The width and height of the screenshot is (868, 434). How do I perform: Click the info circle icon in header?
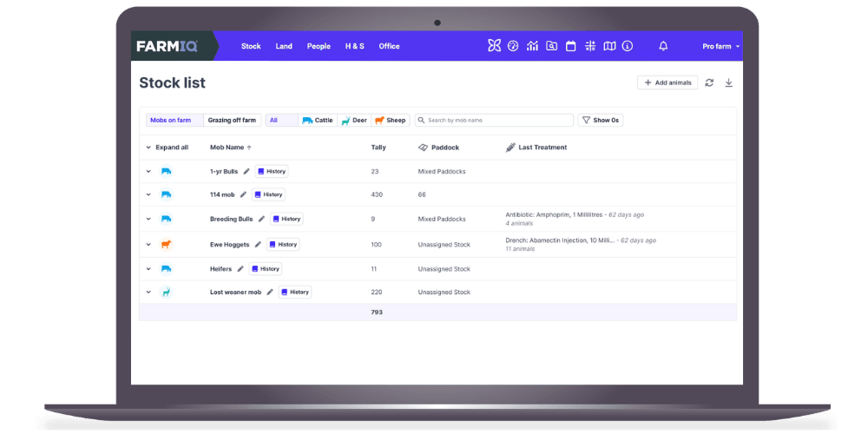point(628,46)
